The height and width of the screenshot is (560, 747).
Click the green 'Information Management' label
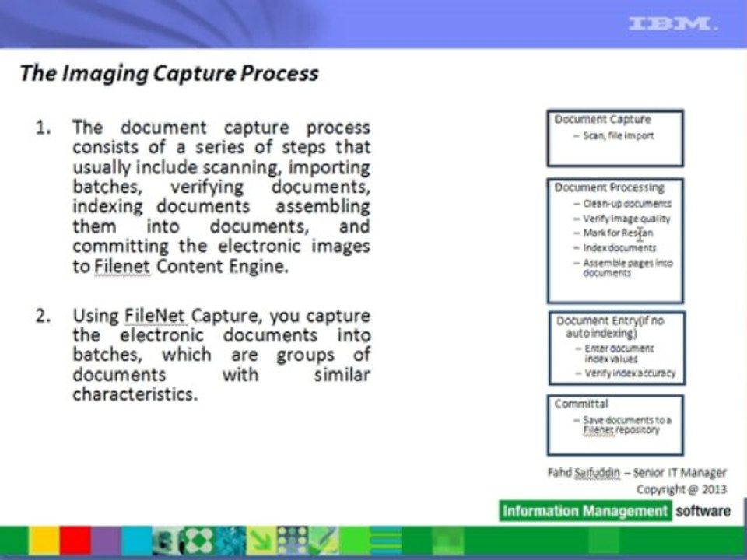[585, 511]
